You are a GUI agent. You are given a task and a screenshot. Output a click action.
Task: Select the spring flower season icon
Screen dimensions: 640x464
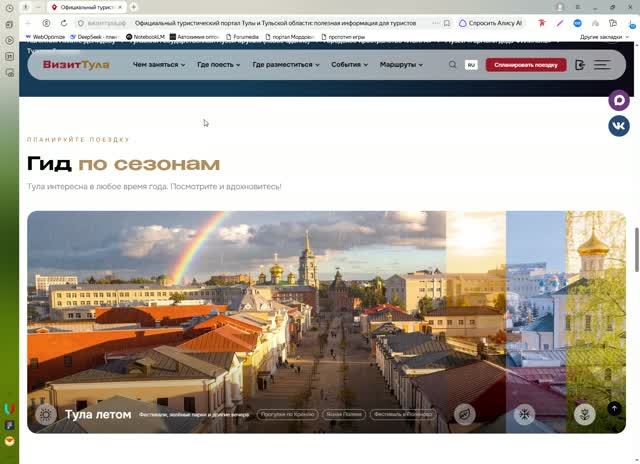(584, 415)
